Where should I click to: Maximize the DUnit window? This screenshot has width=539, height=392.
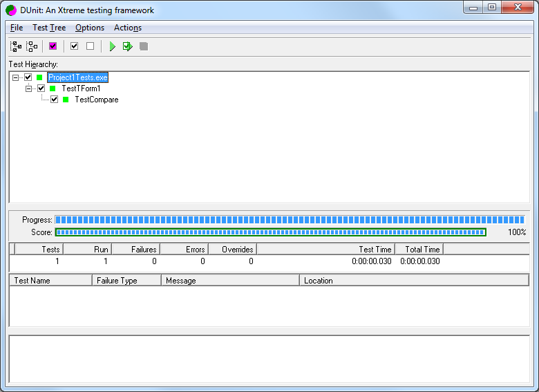pos(492,7)
